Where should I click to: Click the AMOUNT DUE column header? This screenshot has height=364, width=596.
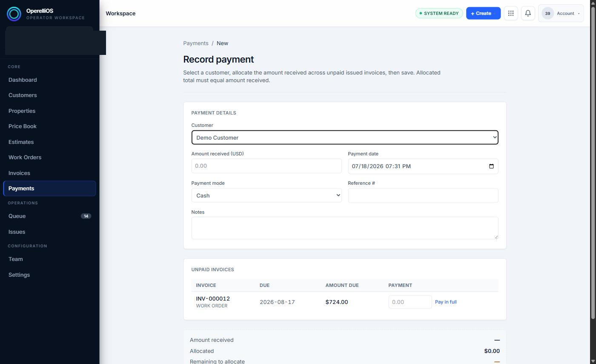342,285
